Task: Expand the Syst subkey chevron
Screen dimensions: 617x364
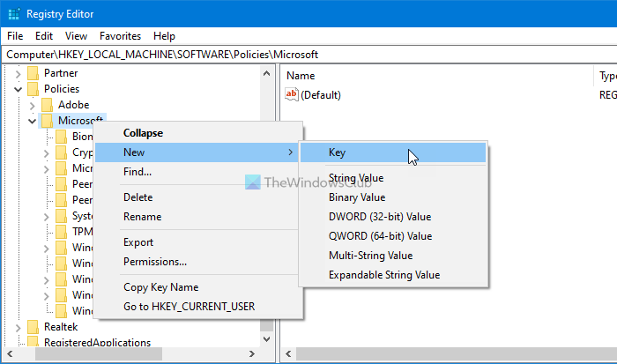Action: [47, 217]
